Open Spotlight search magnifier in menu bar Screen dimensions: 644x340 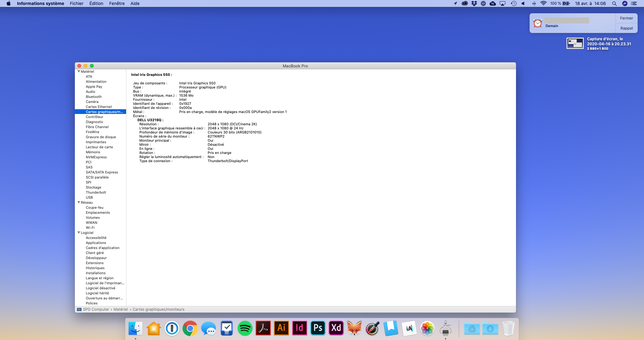tap(614, 3)
